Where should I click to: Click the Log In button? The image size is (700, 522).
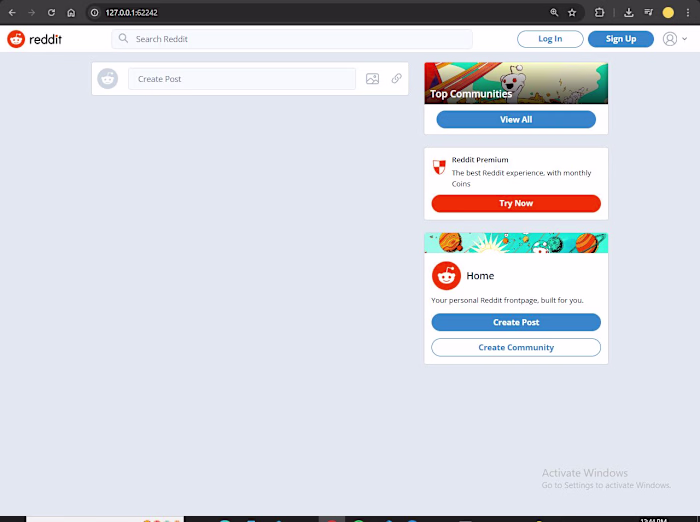(x=550, y=39)
